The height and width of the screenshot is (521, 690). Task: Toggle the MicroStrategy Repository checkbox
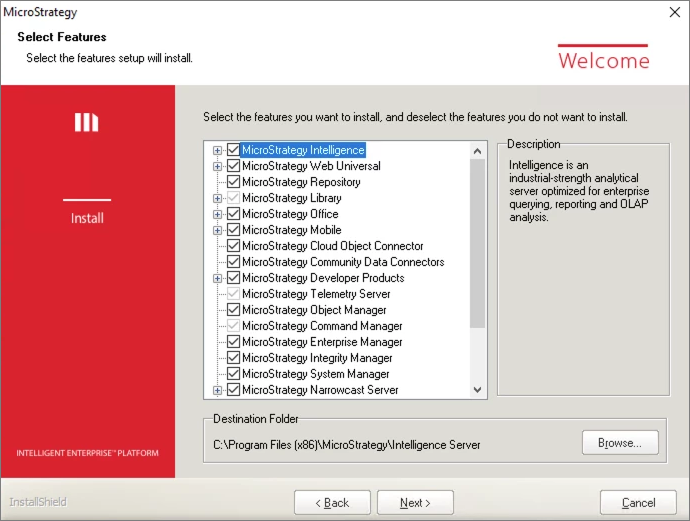(233, 182)
